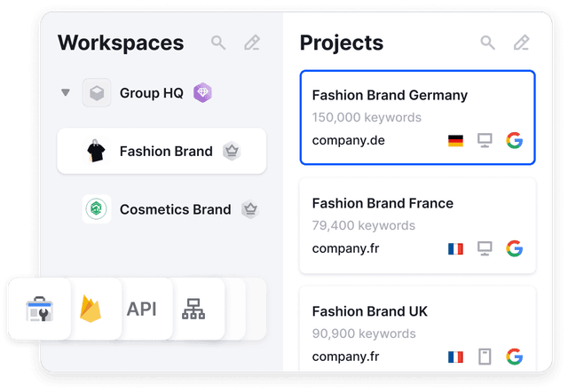The height and width of the screenshot is (392, 568).
Task: Click the Projects edit pencil icon
Action: pos(521,43)
